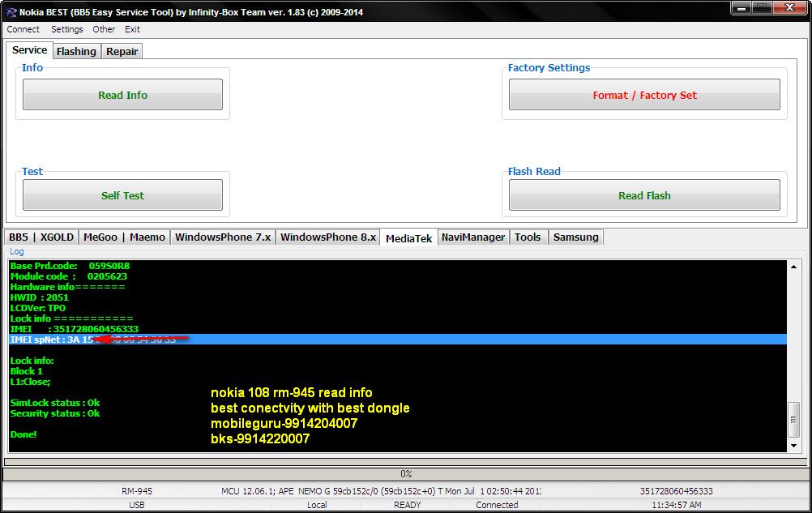Select the MeGoo | Maemo platform tab
This screenshot has height=513, width=812.
124,237
